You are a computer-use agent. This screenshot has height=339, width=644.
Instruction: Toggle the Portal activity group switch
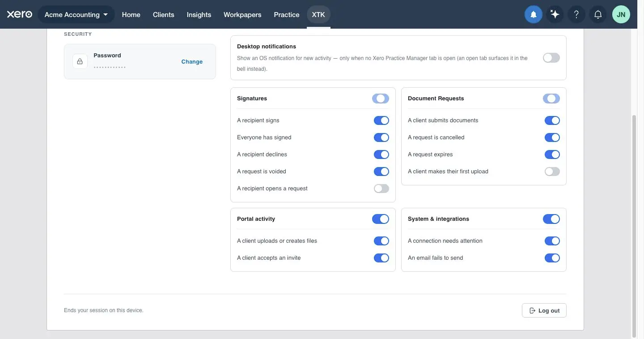click(381, 219)
